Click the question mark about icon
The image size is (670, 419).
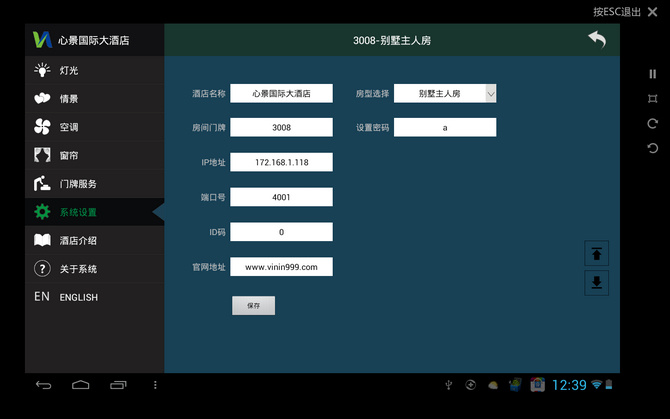point(42,269)
